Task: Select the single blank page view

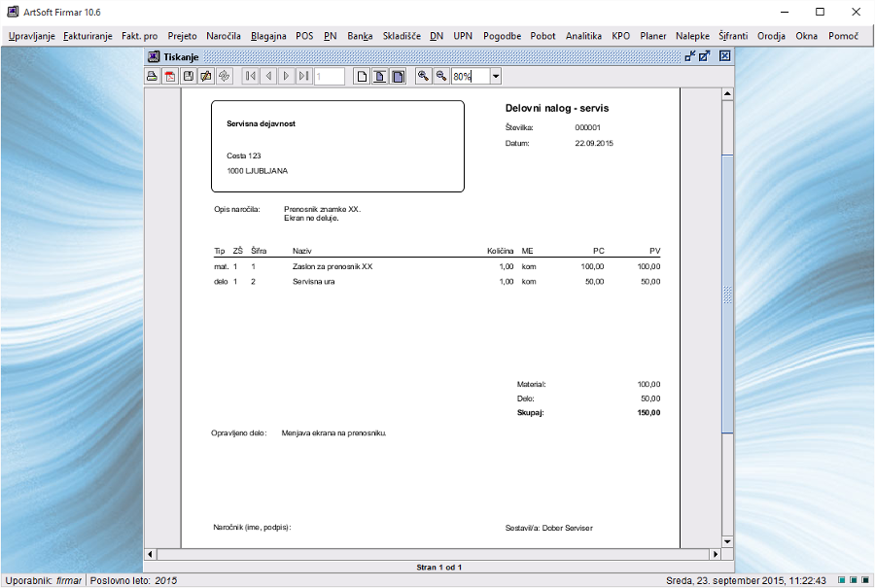Action: pyautogui.click(x=362, y=76)
